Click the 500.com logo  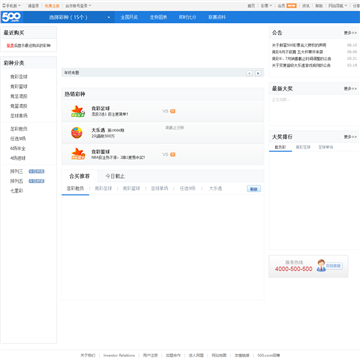(x=11, y=17)
